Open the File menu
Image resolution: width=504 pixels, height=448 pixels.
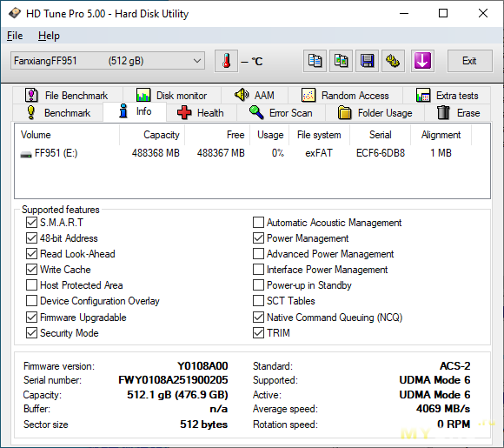(15, 36)
